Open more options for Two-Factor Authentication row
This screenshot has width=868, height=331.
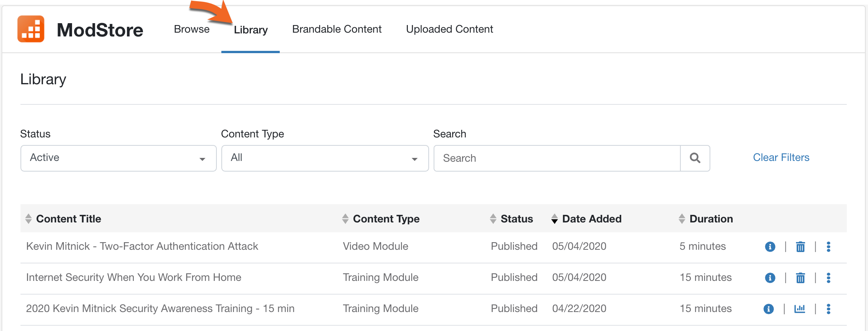pyautogui.click(x=828, y=247)
